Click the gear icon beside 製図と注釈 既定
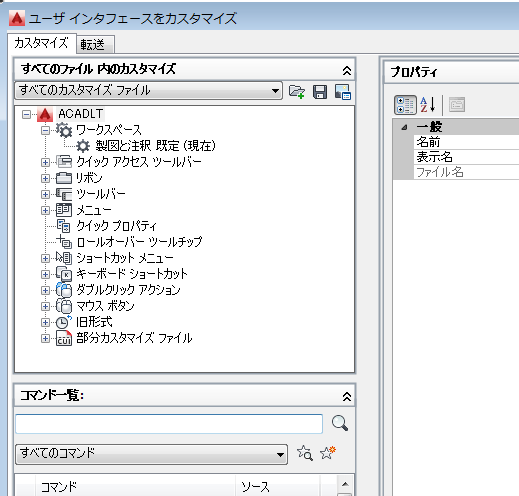519x496 pixels. pos(83,146)
